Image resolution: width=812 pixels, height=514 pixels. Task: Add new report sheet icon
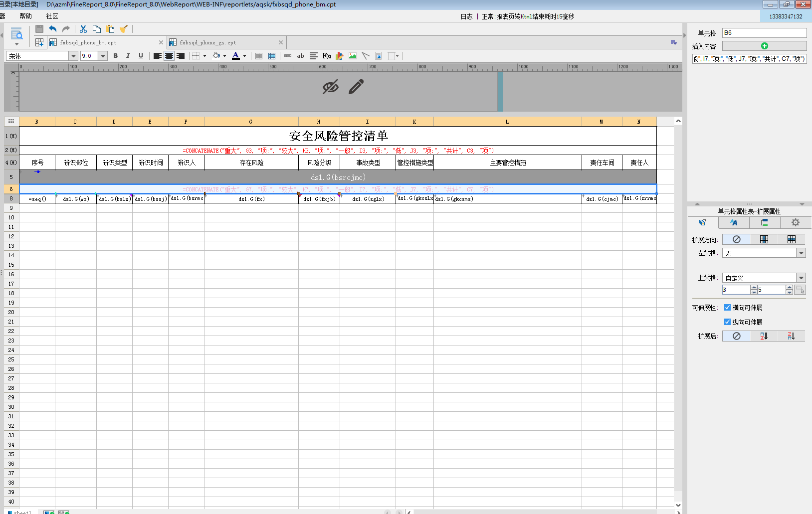[x=39, y=42]
